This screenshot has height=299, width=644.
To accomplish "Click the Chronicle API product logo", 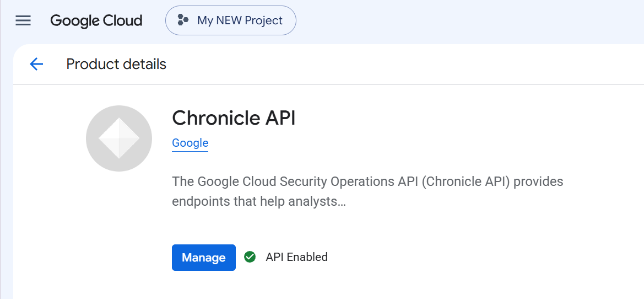I will [119, 138].
